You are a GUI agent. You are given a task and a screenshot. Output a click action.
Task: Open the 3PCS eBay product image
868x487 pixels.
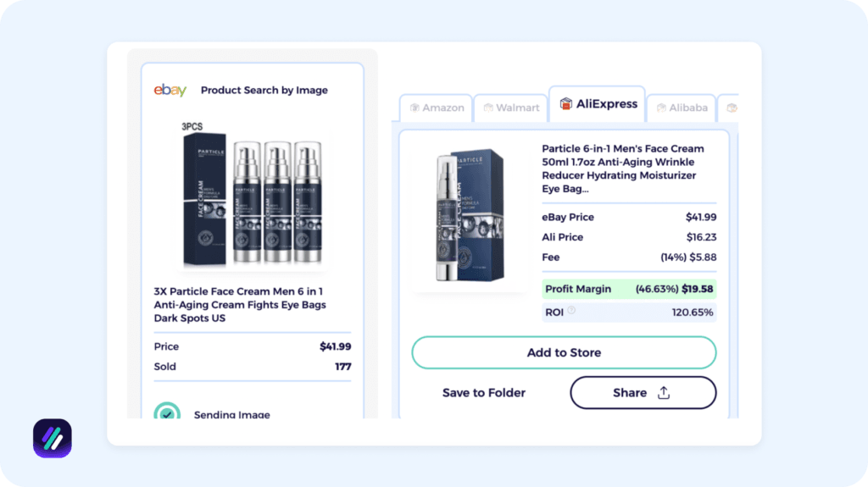coord(253,195)
